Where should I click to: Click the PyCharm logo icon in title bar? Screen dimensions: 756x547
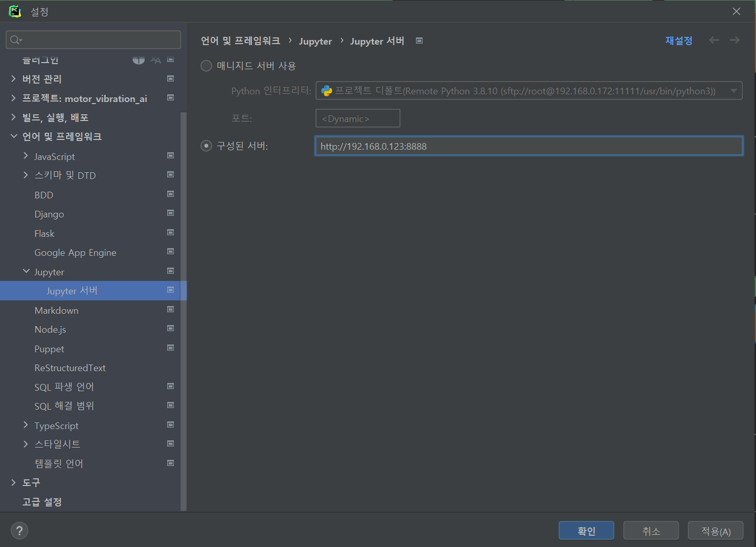click(x=15, y=11)
